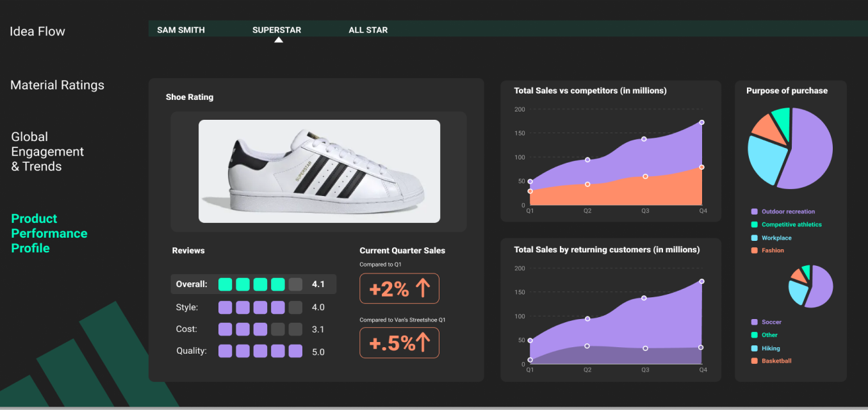Image resolution: width=868 pixels, height=410 pixels.
Task: Click the 3.1 cost score
Action: coord(318,329)
